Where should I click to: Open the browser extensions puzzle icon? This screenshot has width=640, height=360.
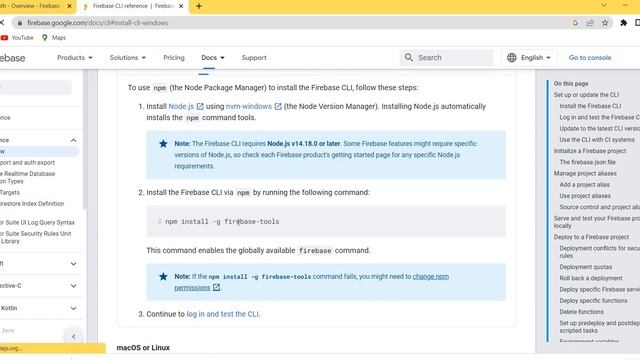click(x=623, y=23)
